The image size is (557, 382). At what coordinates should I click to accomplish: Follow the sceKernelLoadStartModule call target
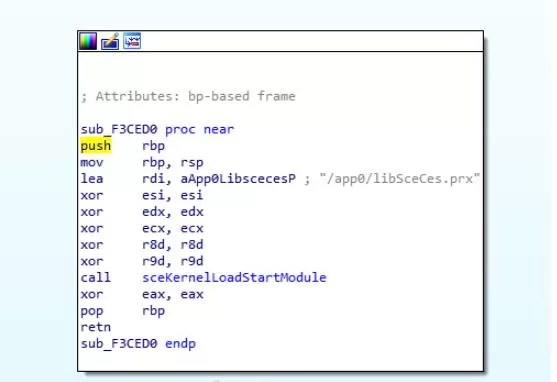click(234, 278)
